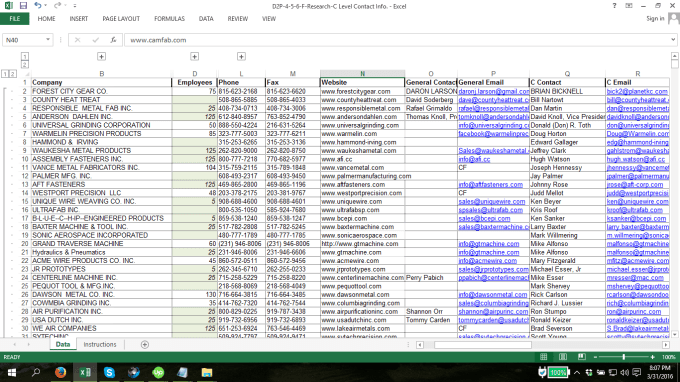This screenshot has width=680, height=382.
Task: Click the taskbar volume icon
Action: (624, 372)
